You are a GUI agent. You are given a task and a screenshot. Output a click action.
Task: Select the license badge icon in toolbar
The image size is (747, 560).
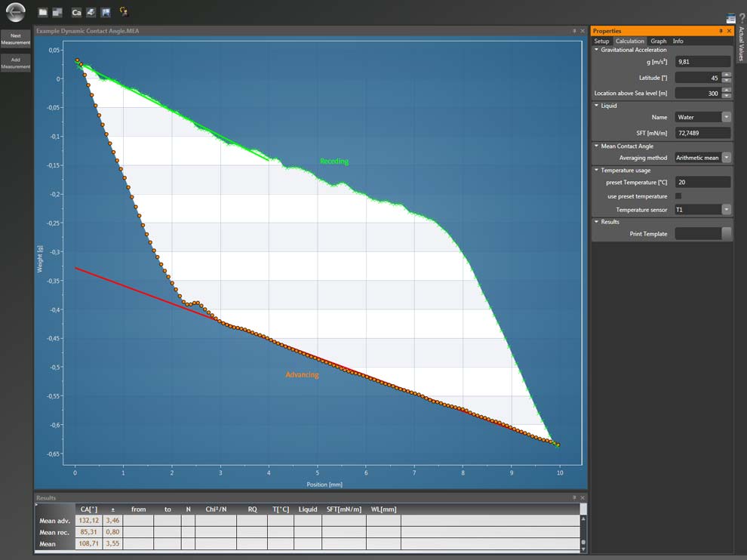tap(124, 12)
